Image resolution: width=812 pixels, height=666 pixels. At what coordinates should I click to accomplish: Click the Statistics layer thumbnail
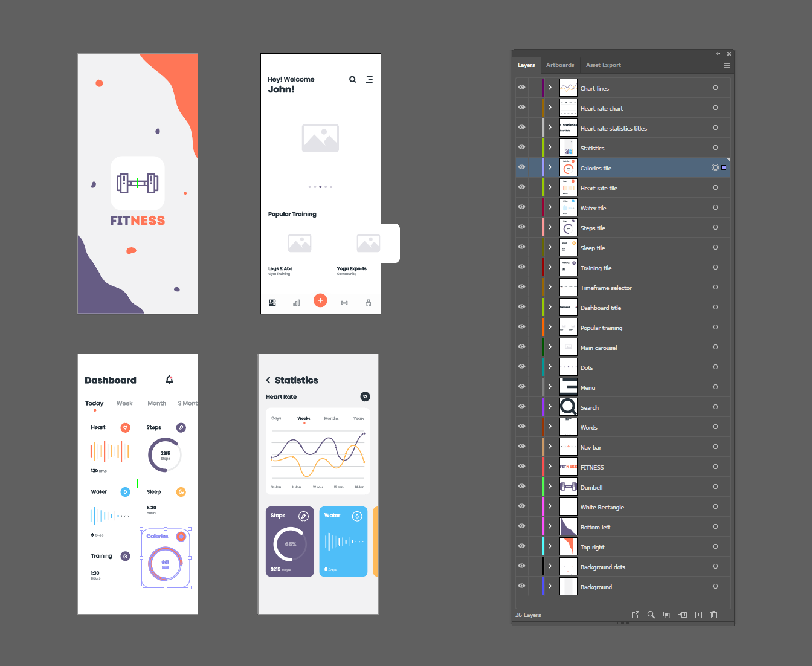568,147
